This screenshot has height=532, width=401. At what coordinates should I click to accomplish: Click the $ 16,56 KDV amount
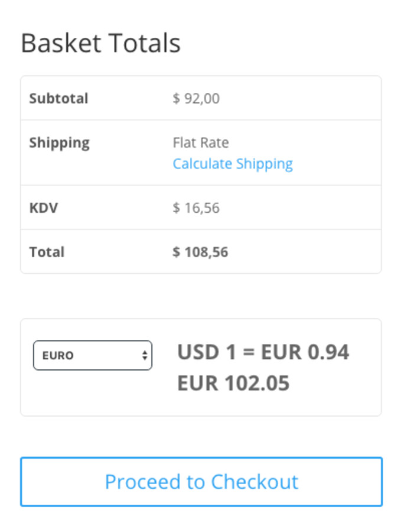pyautogui.click(x=196, y=208)
